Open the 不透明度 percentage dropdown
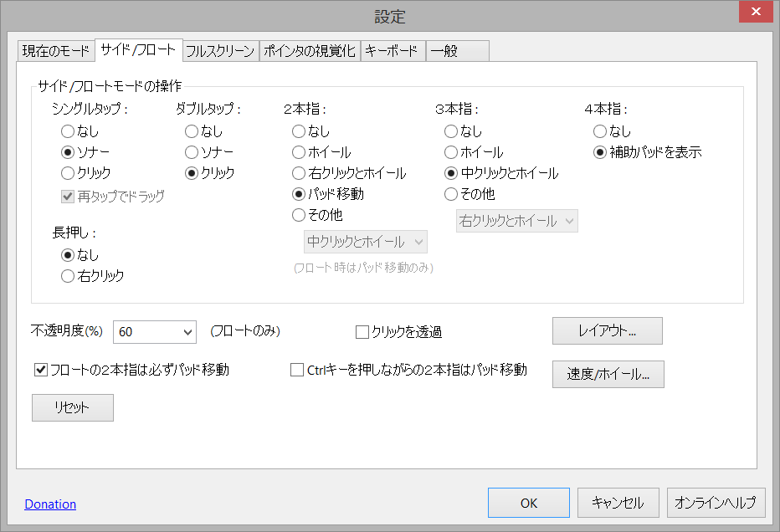 pos(154,331)
